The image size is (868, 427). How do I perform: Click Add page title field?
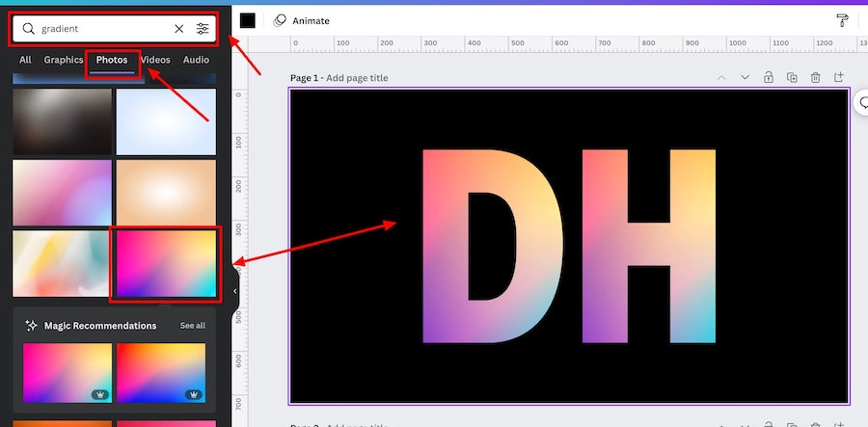(x=357, y=78)
